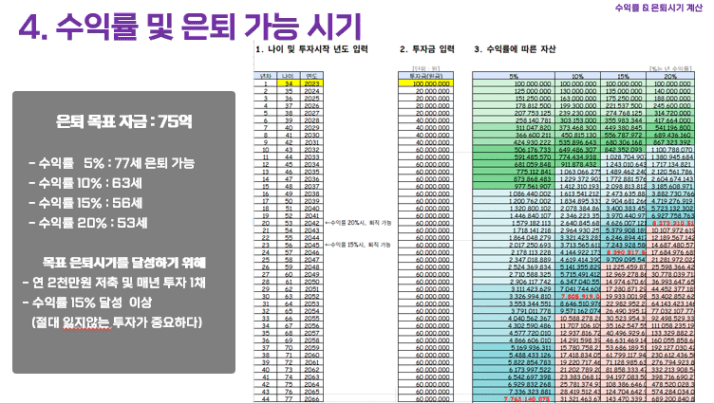714x404 pixels.
Task: Click the 10% column cell '239,230,000'
Action: tap(578, 113)
